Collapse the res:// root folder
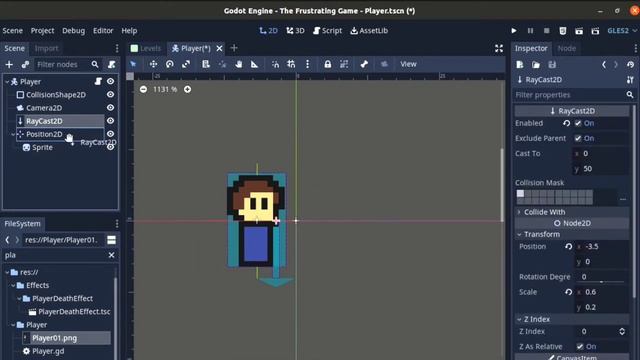Viewport: 640px width, 360px height. [x=7, y=272]
